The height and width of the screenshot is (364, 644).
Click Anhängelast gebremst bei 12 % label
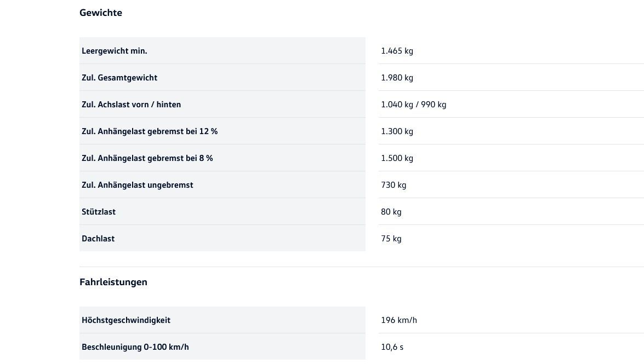(x=150, y=131)
